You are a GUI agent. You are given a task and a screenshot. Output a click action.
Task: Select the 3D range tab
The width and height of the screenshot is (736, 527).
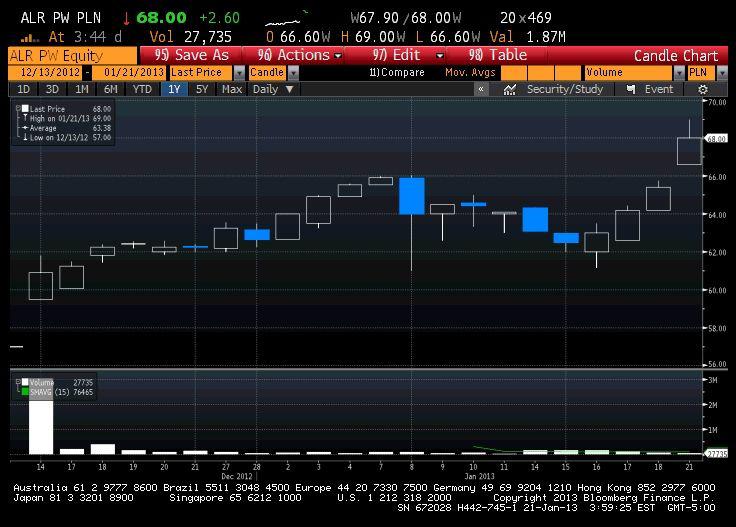tap(52, 89)
